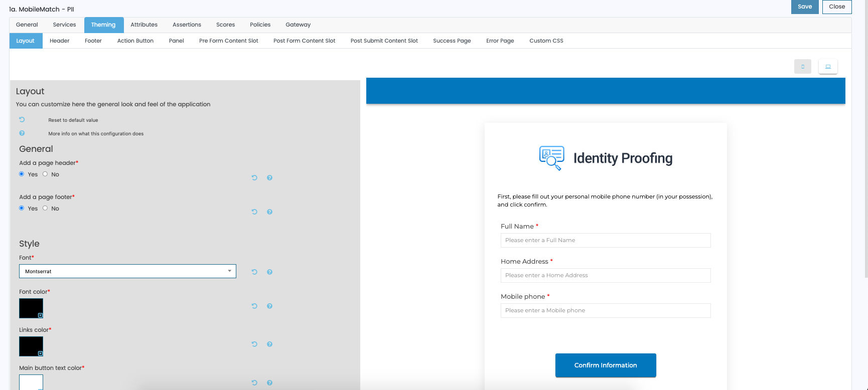Select No for page header

[x=45, y=174]
